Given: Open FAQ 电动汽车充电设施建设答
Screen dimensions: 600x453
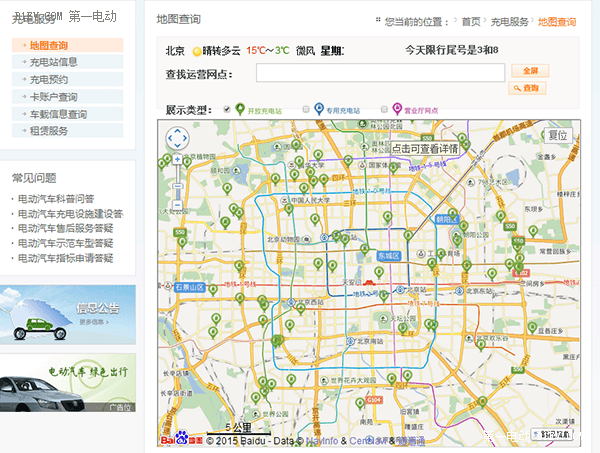Looking at the screenshot, I should (x=70, y=213).
